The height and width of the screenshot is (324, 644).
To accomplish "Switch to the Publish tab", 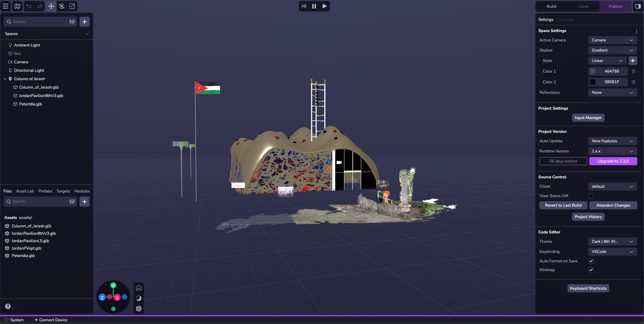I will [x=615, y=6].
